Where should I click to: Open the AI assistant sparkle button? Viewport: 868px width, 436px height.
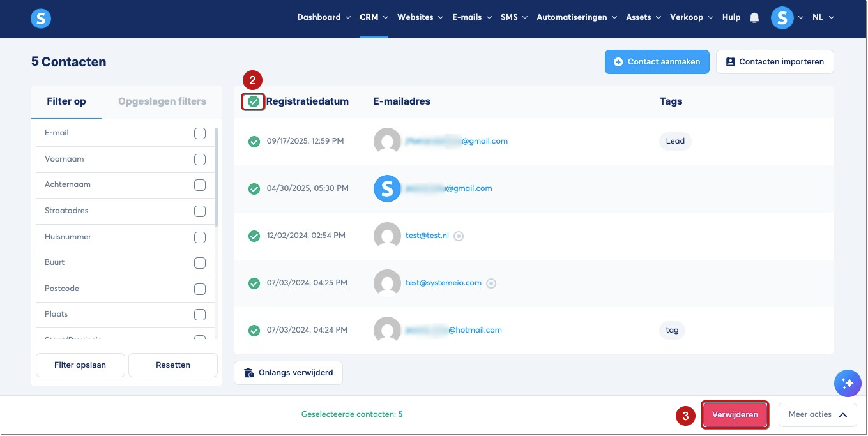[848, 384]
